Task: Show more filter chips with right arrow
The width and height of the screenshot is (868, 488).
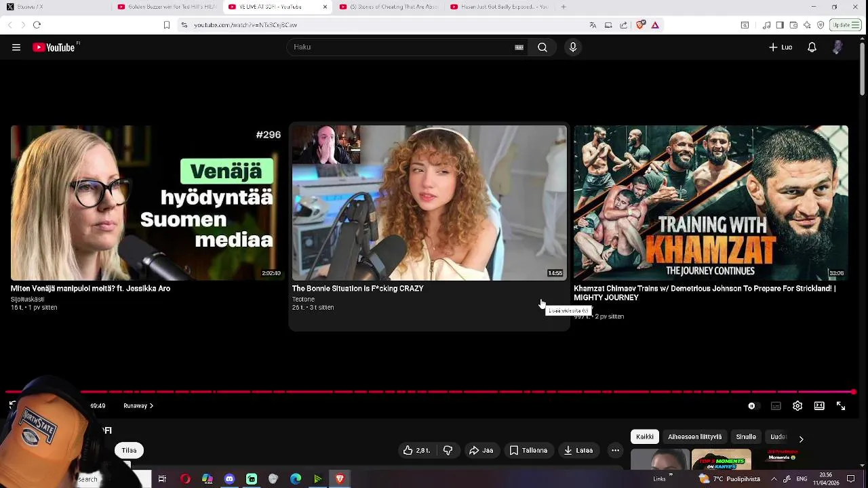Action: pyautogui.click(x=801, y=439)
